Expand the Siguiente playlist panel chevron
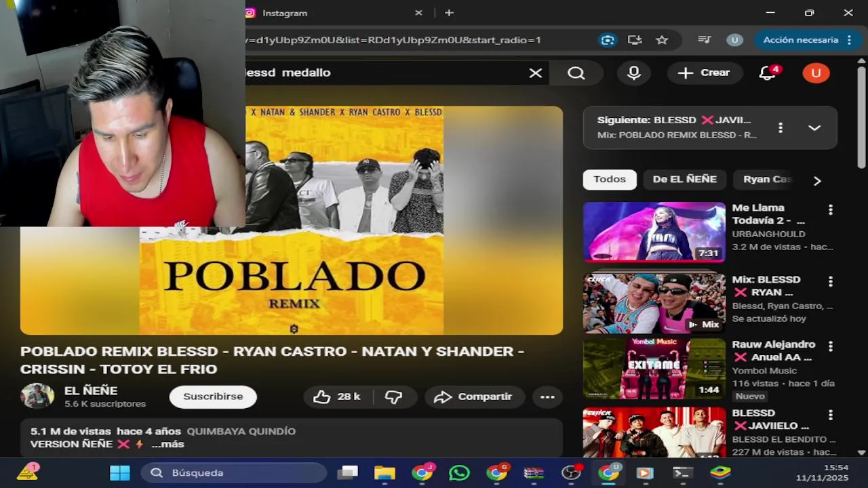This screenshot has width=868, height=488. pyautogui.click(x=814, y=127)
